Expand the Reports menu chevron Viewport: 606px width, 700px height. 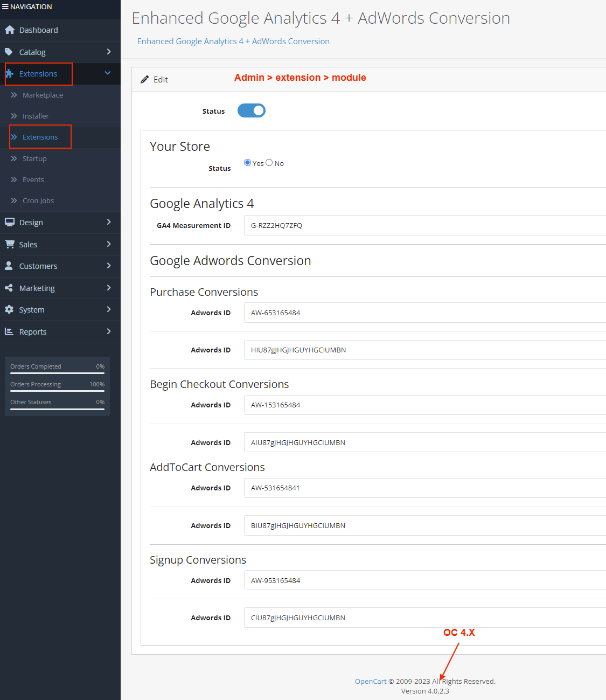click(x=109, y=331)
